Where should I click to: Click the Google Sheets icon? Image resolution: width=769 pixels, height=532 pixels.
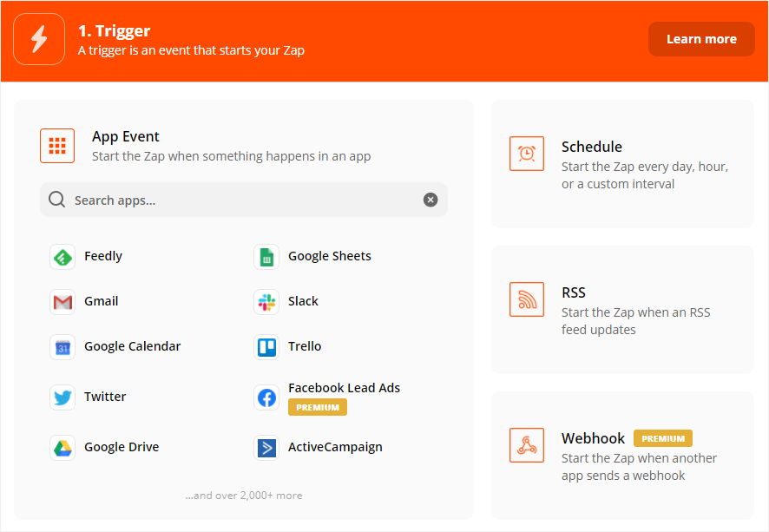pyautogui.click(x=266, y=257)
